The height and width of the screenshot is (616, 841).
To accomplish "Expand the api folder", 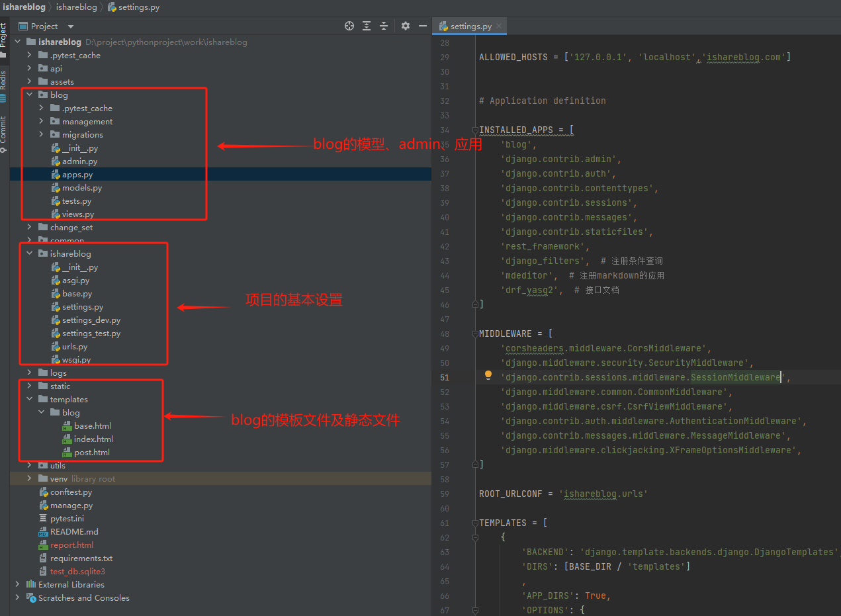I will coord(29,68).
